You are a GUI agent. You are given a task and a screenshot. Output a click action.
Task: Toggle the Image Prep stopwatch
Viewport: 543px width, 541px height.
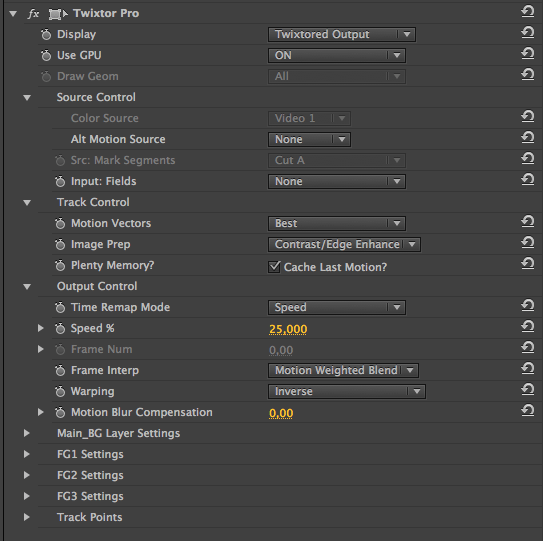click(60, 244)
